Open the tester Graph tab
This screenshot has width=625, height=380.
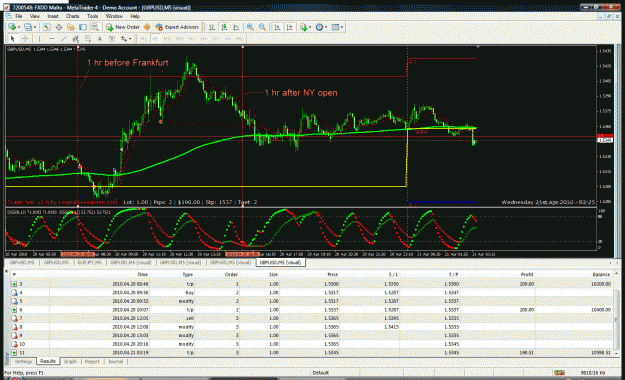point(70,361)
